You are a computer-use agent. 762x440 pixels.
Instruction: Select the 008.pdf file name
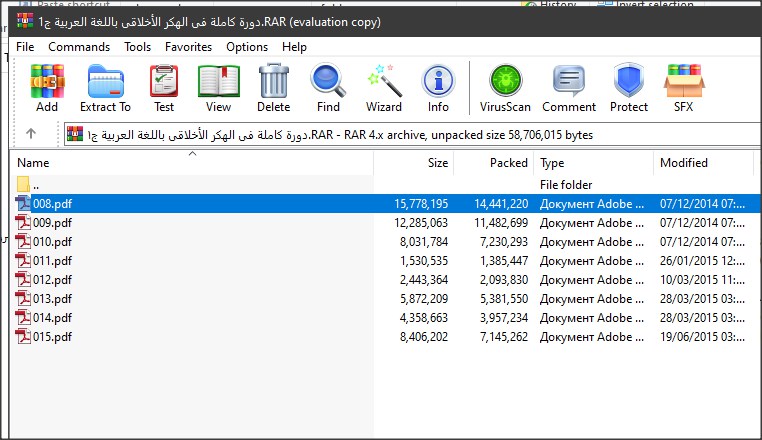tap(52, 204)
